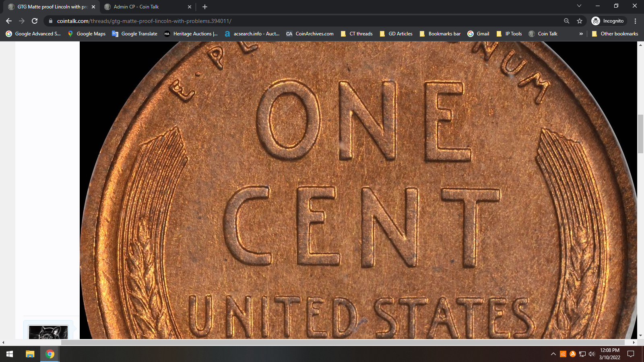Viewport: 644px width, 362px height.
Task: Open the Windows Start menu
Action: coord(10,354)
